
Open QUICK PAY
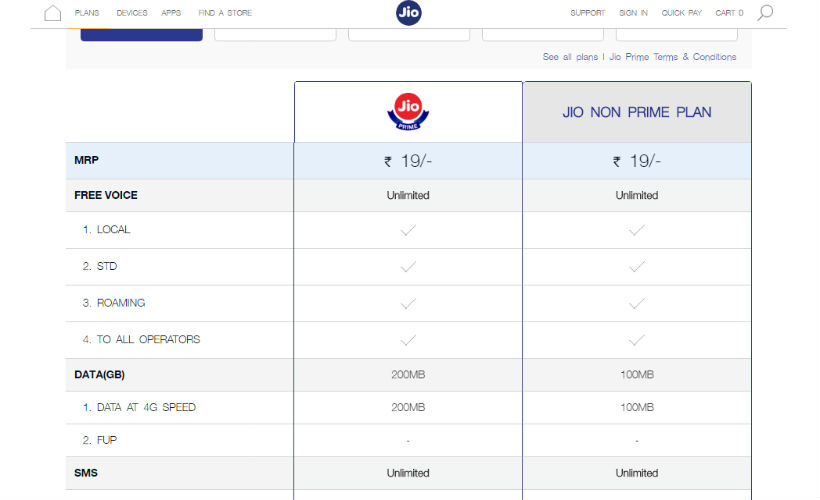(x=681, y=13)
